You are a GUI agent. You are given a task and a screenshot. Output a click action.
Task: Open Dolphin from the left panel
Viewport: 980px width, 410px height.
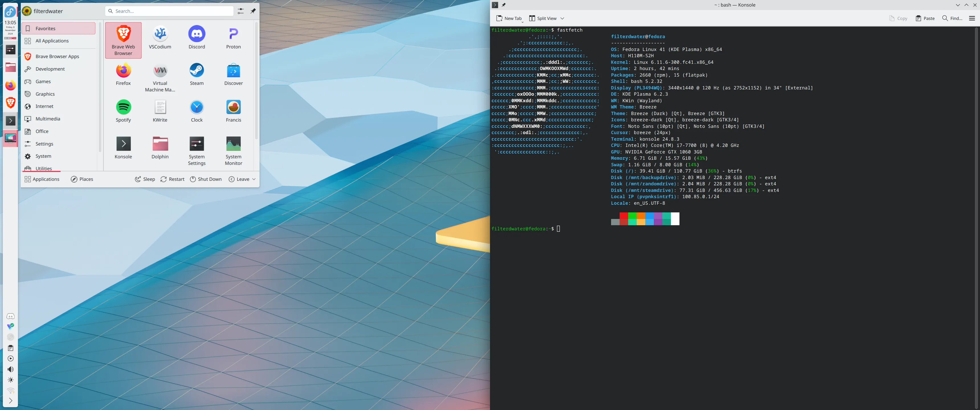point(10,67)
